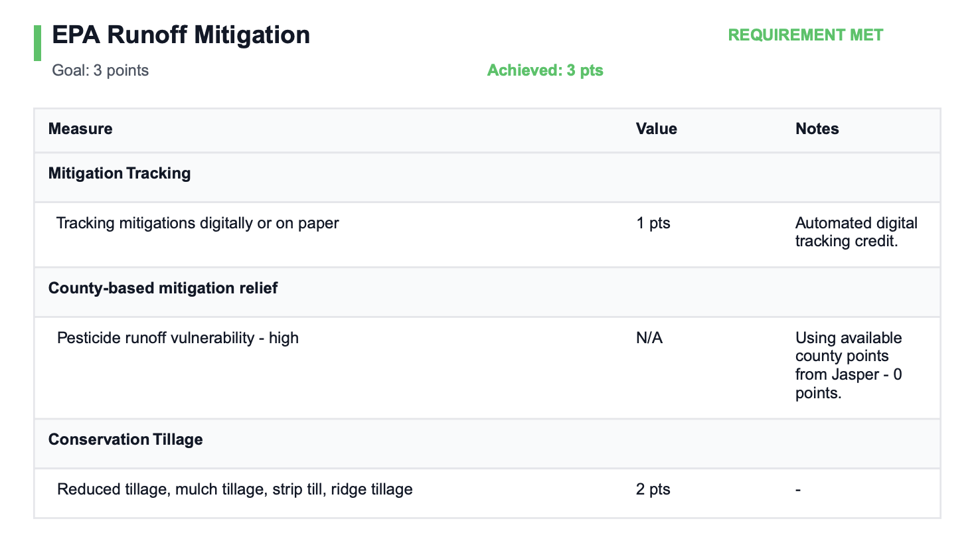Click the dash in the Conservation Tillage notes
Image resolution: width=980 pixels, height=539 pixels.
pyautogui.click(x=797, y=489)
